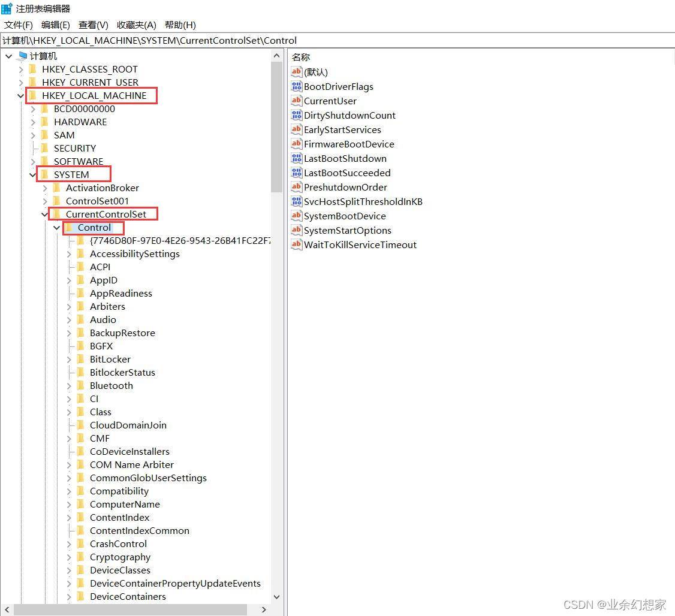This screenshot has width=675, height=616.
Task: Click the tree pane vertical scrollbar thumb
Action: click(276, 126)
